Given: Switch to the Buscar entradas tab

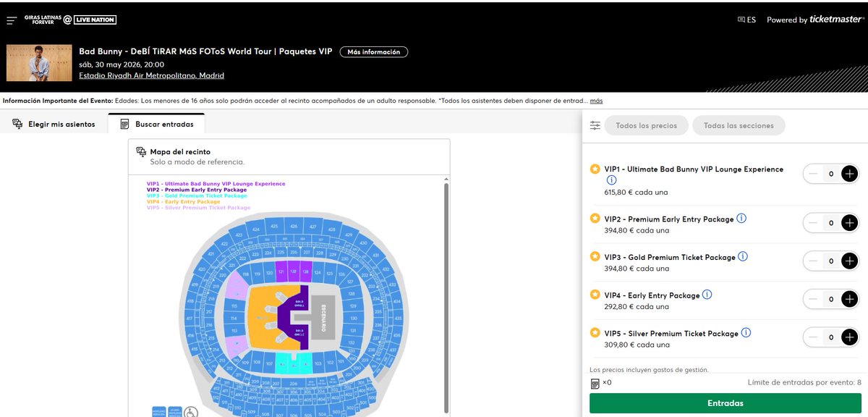Looking at the screenshot, I should [156, 124].
